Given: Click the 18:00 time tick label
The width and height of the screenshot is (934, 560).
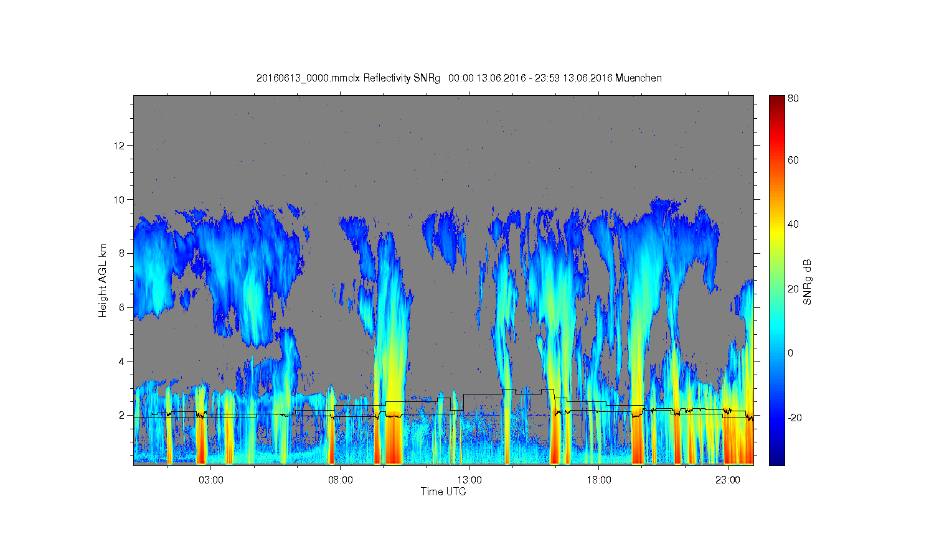Looking at the screenshot, I should point(599,480).
